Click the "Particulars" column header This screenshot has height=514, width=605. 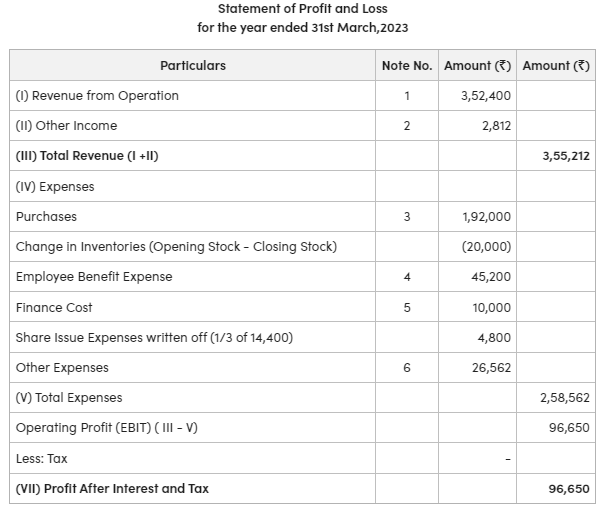[193, 66]
